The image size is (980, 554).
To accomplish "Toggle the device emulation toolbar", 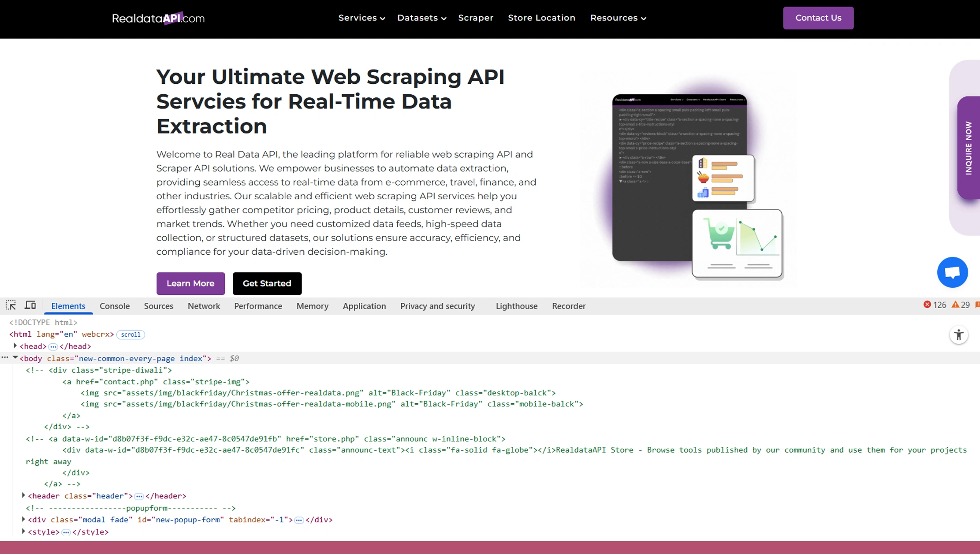I will [x=30, y=305].
